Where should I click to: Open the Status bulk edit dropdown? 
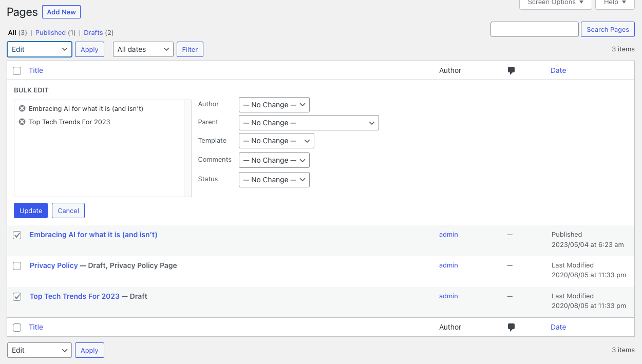274,180
